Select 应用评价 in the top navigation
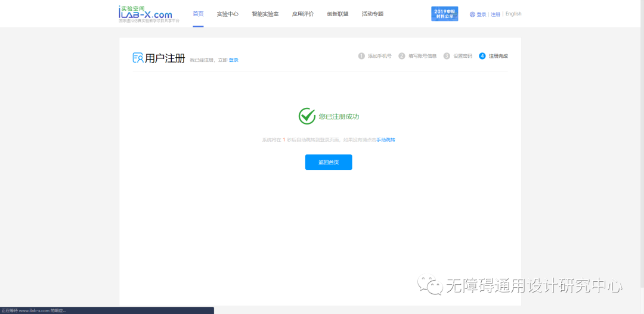The width and height of the screenshot is (644, 314). pos(302,14)
